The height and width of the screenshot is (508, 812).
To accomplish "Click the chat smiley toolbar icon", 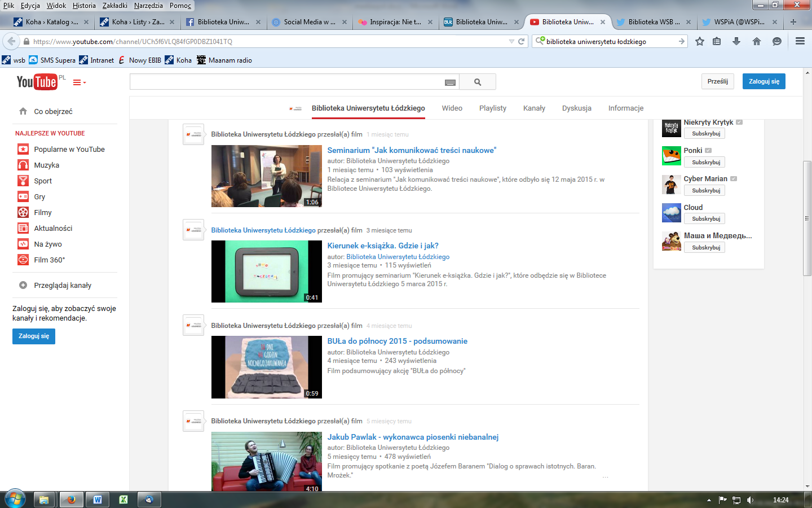I will [777, 41].
